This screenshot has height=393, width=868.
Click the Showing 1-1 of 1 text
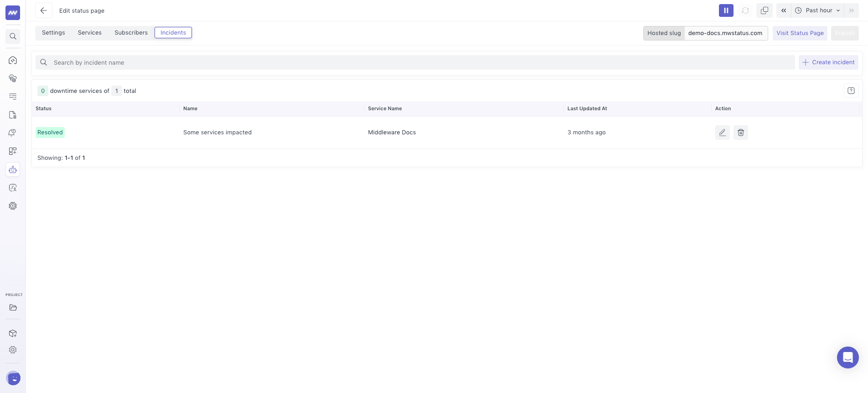(61, 158)
